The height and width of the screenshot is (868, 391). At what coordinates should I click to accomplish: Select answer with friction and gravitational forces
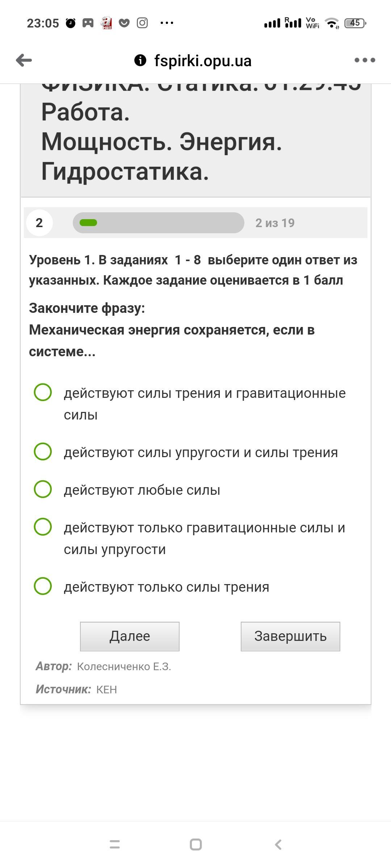tap(43, 392)
